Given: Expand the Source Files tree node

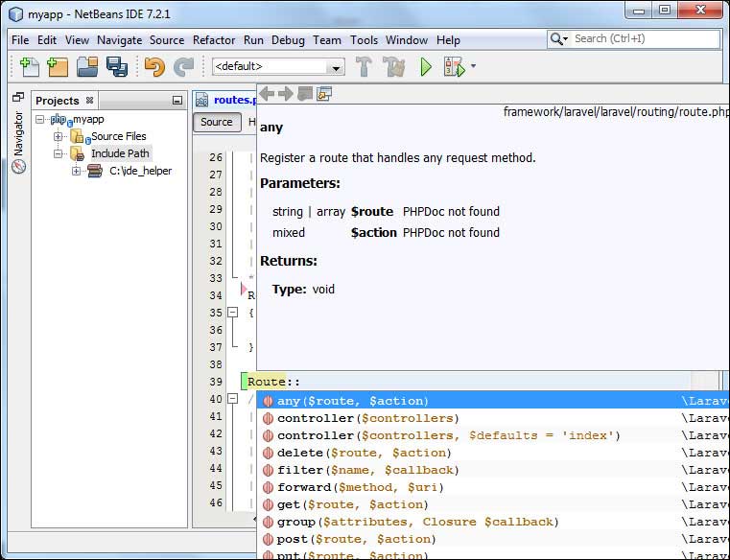Looking at the screenshot, I should click(x=59, y=136).
